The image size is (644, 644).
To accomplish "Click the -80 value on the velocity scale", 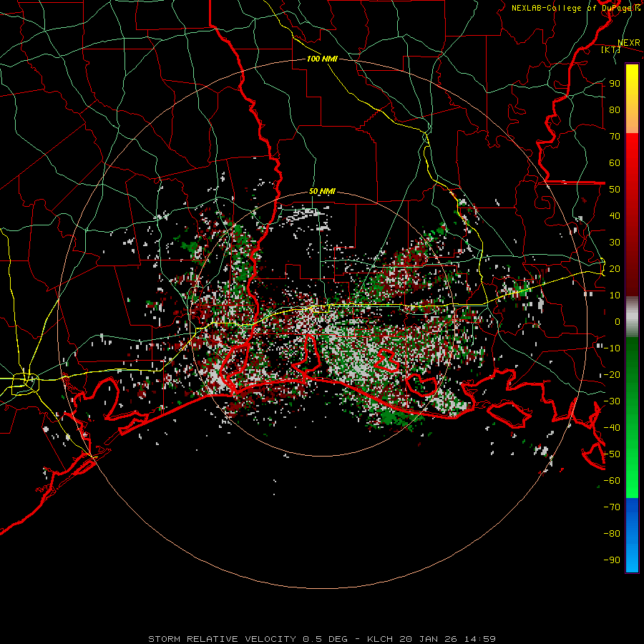I will [612, 534].
